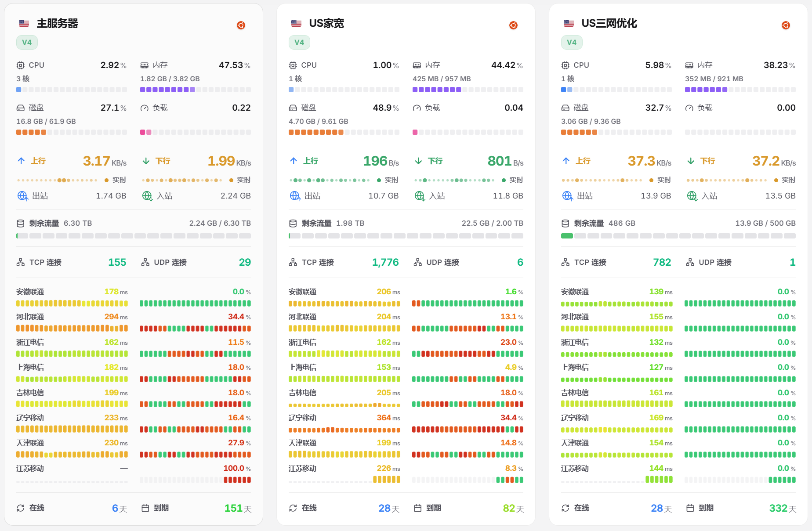The height and width of the screenshot is (531, 812).
Task: Click the 6天 online value in 主服务器
Action: 120,508
